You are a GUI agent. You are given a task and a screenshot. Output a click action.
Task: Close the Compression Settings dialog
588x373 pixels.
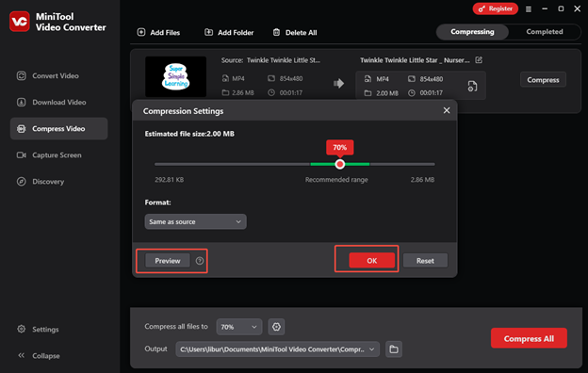(447, 110)
